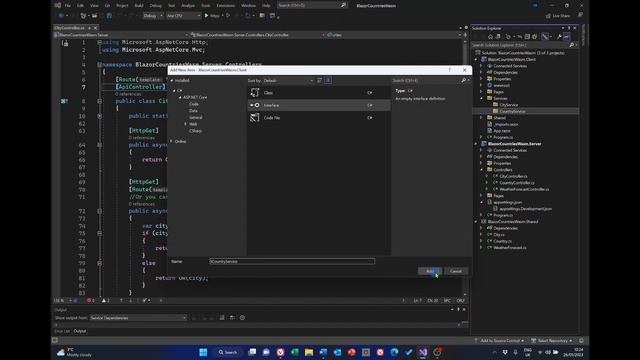The width and height of the screenshot is (640, 360).
Task: Click the File Explorer icon on the taskbar
Action: (x=309, y=352)
